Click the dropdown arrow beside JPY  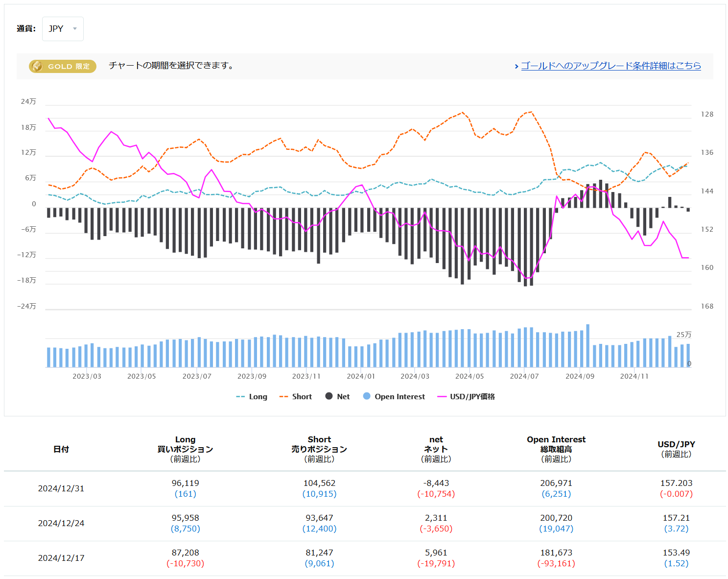tap(75, 29)
